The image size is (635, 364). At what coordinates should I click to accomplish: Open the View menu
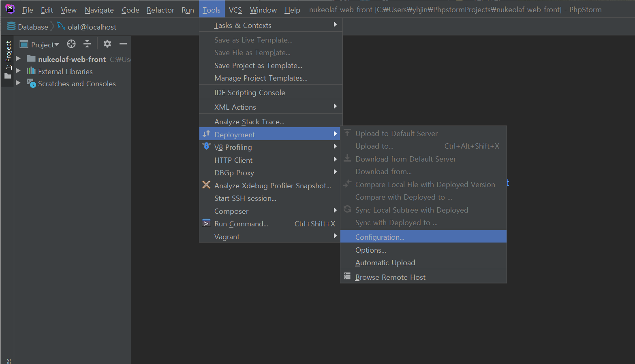[x=68, y=10]
